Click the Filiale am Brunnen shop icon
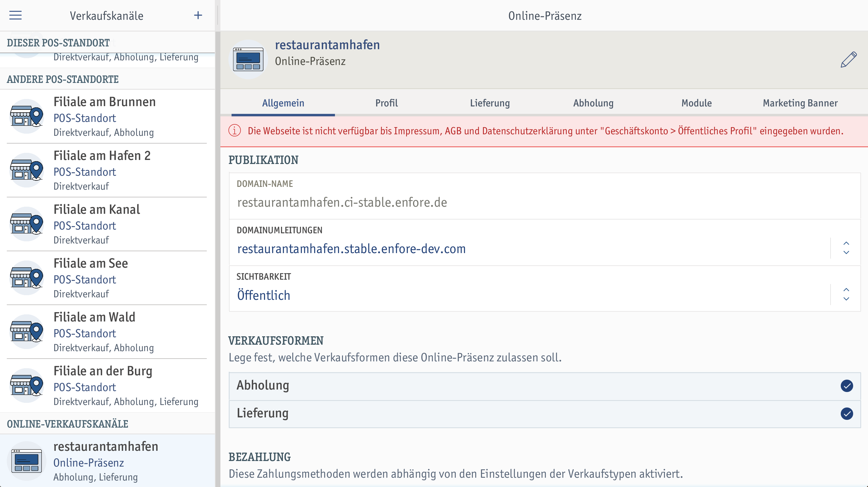The width and height of the screenshot is (868, 487). (x=27, y=116)
